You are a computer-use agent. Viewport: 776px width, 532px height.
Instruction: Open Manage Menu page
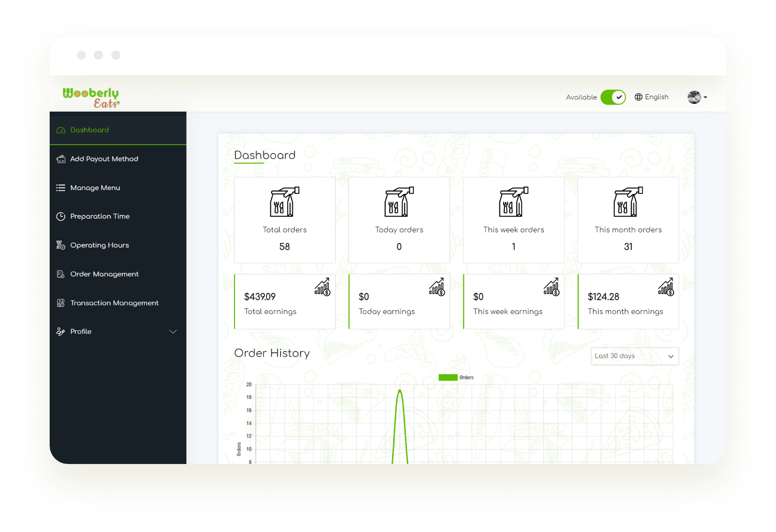coord(118,188)
